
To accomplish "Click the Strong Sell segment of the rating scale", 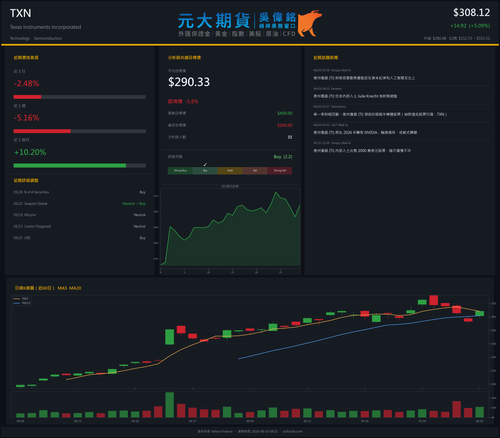I will (x=280, y=171).
